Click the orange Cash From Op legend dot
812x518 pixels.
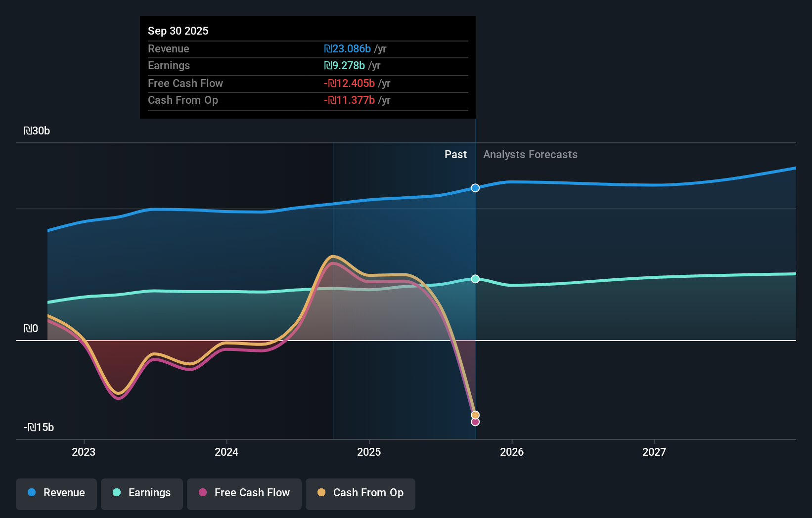pos(321,493)
